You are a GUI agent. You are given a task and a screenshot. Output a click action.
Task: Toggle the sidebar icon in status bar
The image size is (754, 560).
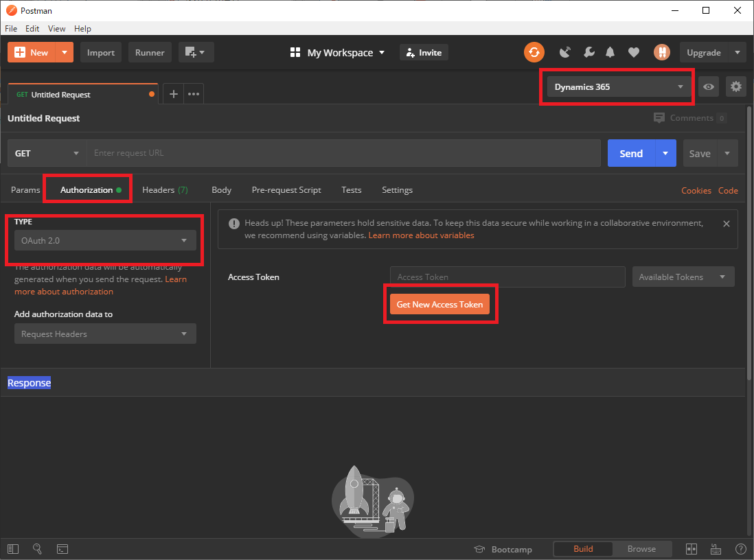pyautogui.click(x=13, y=549)
